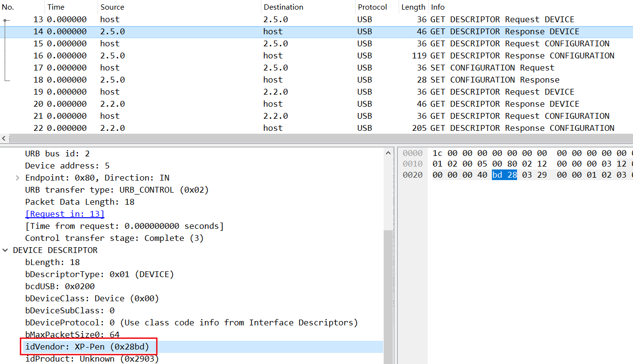Select packet 20 response from 2.2.0
Screen dimensions: 633x364
(316, 104)
